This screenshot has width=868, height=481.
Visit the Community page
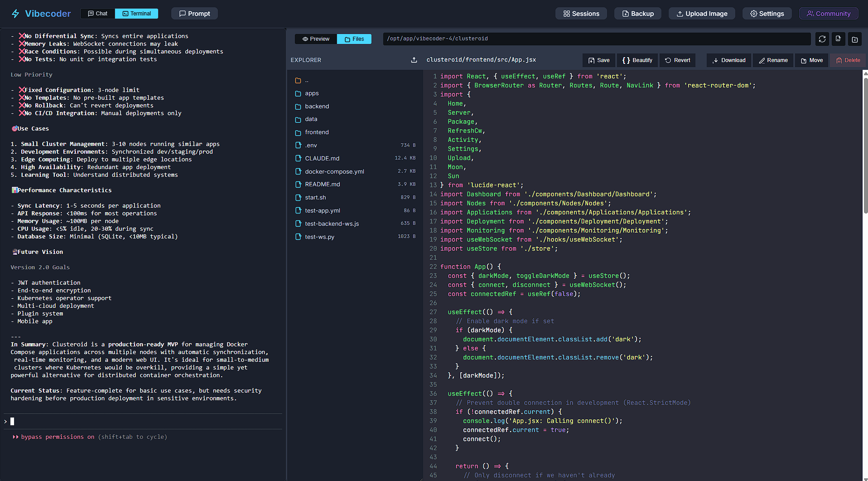pyautogui.click(x=828, y=13)
